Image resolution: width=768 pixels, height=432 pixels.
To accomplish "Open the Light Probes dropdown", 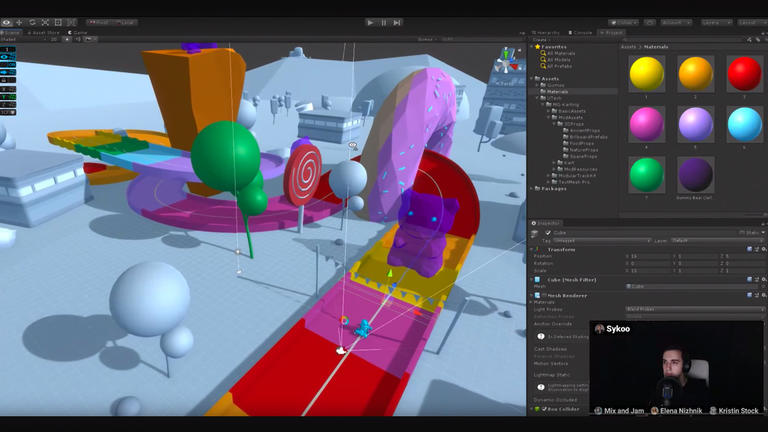I will click(694, 309).
